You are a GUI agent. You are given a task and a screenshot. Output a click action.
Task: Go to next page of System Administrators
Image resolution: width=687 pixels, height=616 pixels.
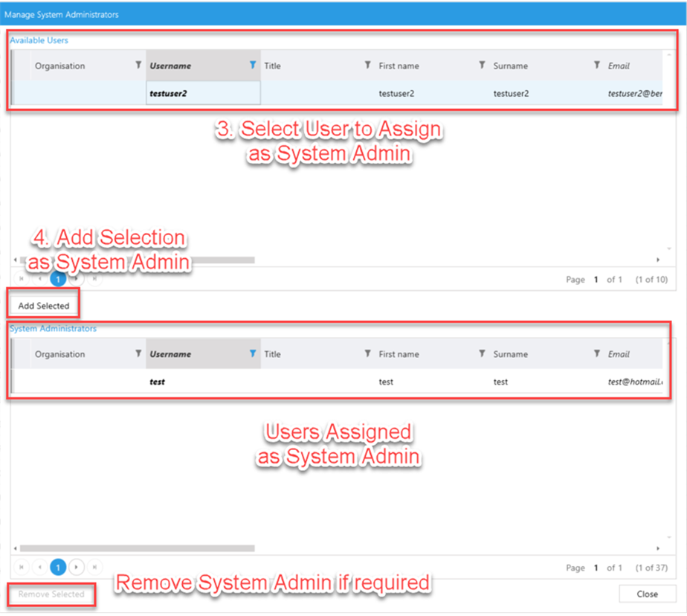pyautogui.click(x=77, y=567)
